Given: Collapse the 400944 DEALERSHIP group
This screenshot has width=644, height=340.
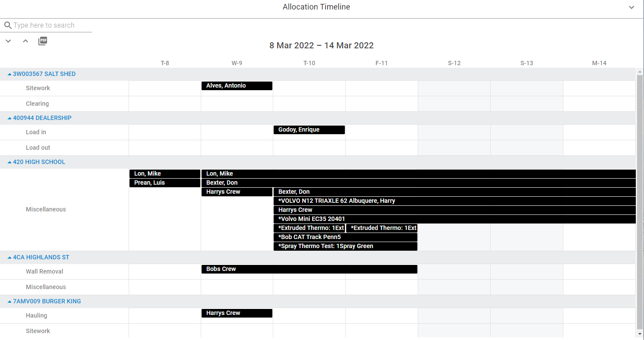Looking at the screenshot, I should point(9,118).
